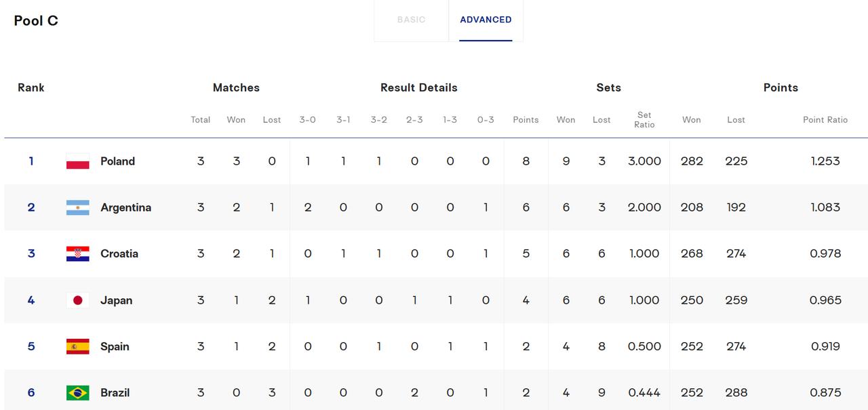
Task: Click the Point Ratio column header
Action: coord(825,120)
